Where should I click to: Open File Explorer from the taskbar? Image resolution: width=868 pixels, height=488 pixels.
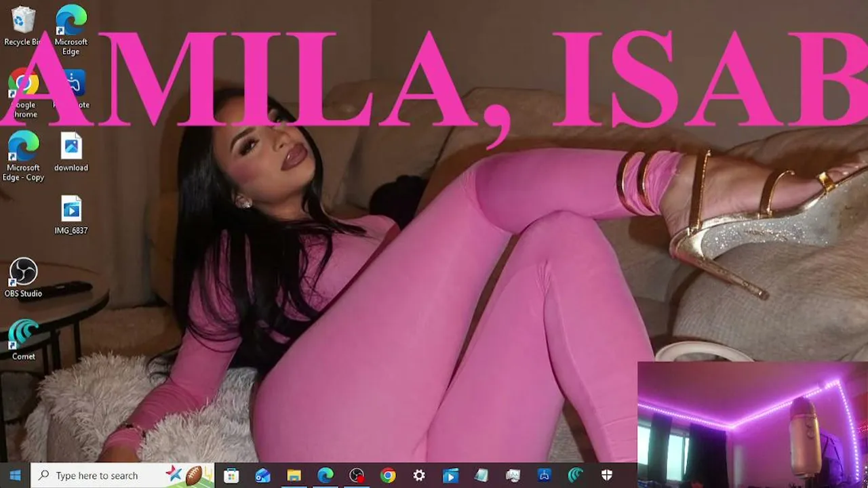294,475
